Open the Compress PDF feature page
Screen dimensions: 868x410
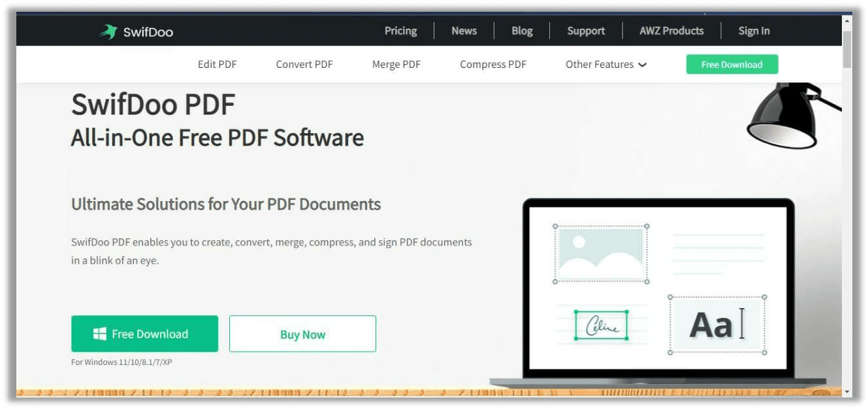click(x=493, y=64)
